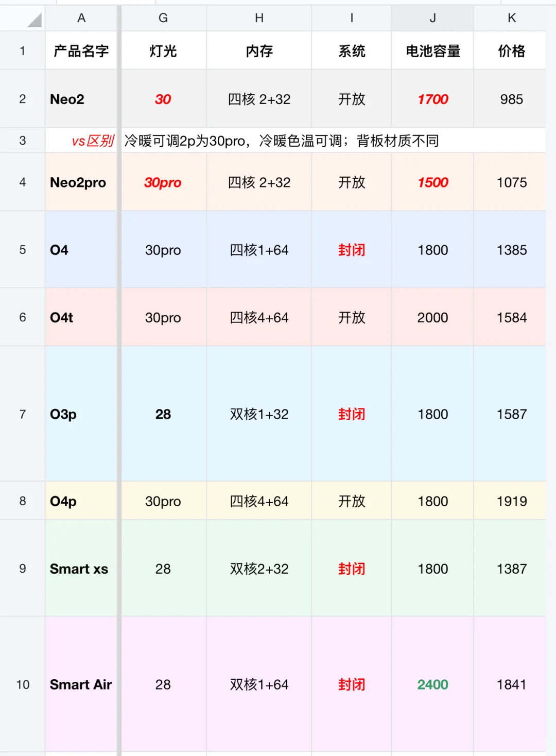Select row 10 header
The width and height of the screenshot is (556, 756).
[x=22, y=684]
